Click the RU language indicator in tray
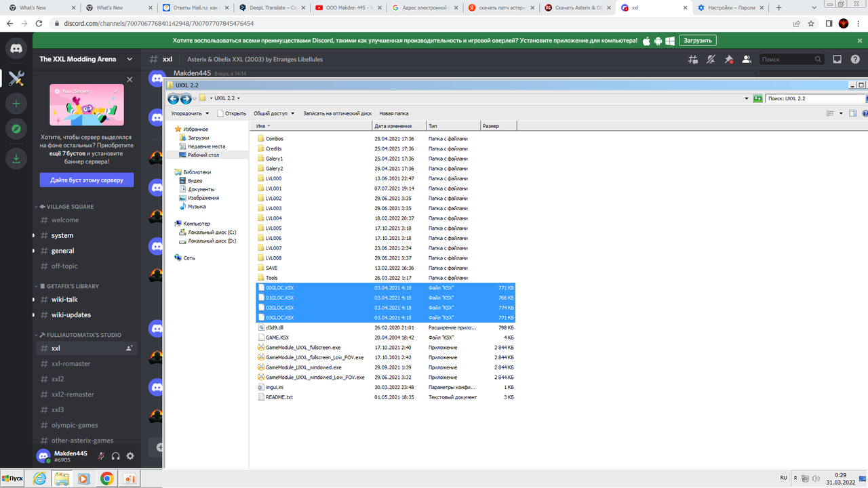The width and height of the screenshot is (868, 488). (x=784, y=478)
